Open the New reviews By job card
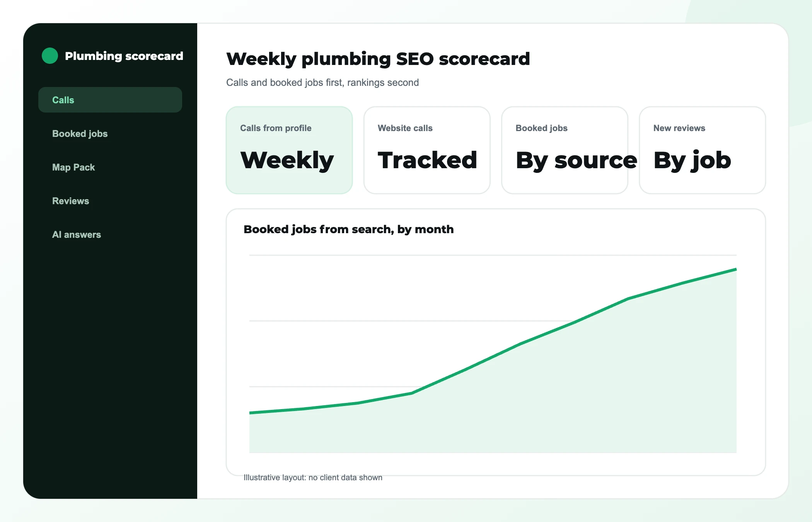Screen dimensions: 812x522 tap(703, 150)
